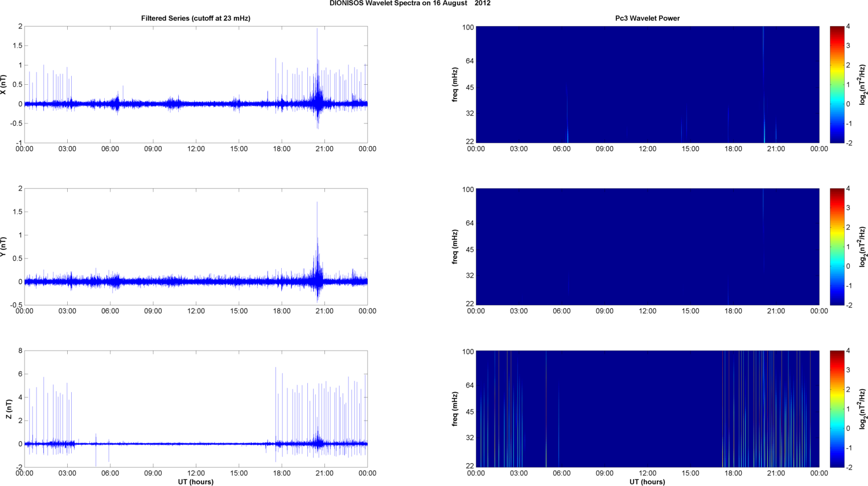Click the top wavelet power spectrogram
This screenshot has width=868, height=486.
coord(647,85)
